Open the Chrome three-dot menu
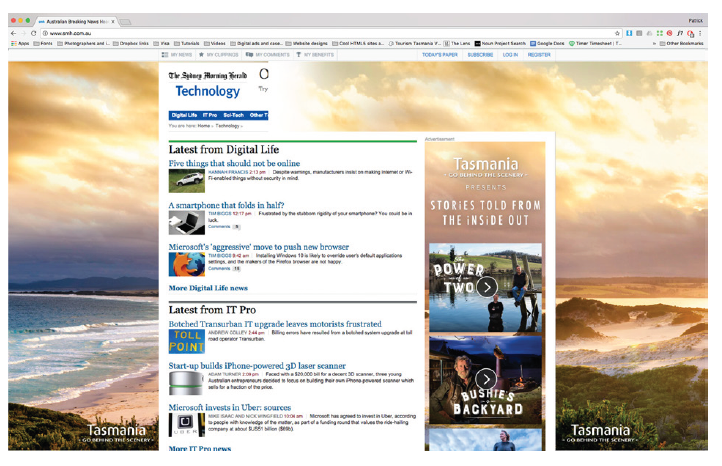Viewport: 722px width, 466px height. (700, 33)
